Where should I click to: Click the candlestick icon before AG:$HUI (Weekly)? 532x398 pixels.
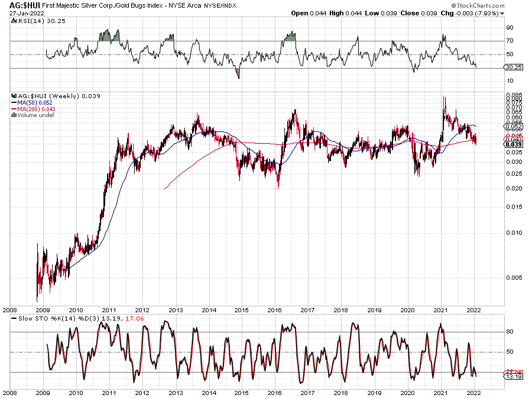point(14,96)
